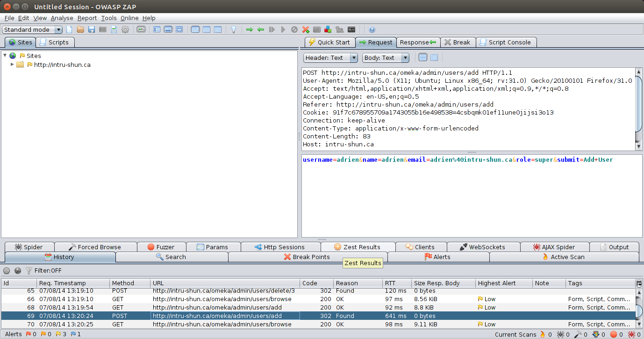Viewport: 644px width, 339px height.
Task: Click the table column chooser icon next to Tags
Action: [638, 283]
